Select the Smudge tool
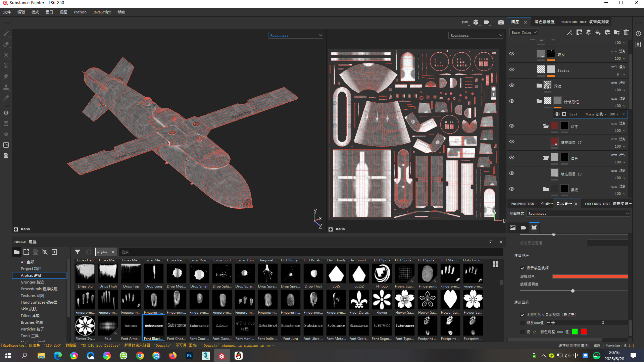The width and height of the screenshot is (644, 362). (6, 76)
